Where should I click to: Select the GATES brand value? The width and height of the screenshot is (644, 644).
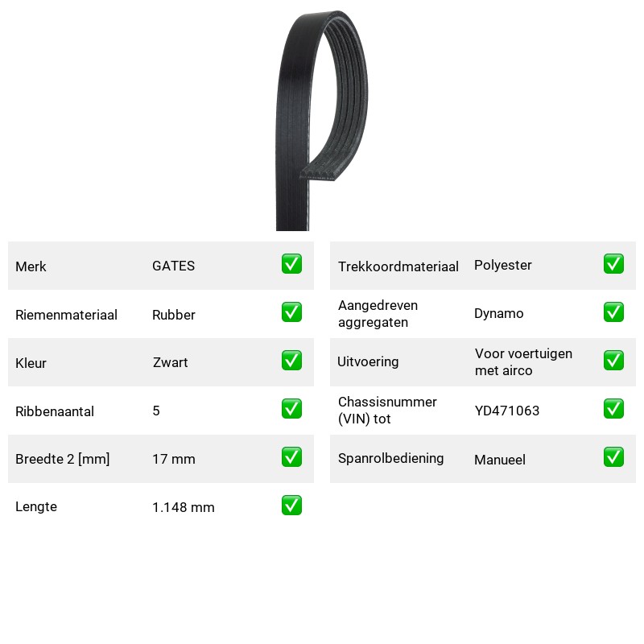click(x=173, y=266)
